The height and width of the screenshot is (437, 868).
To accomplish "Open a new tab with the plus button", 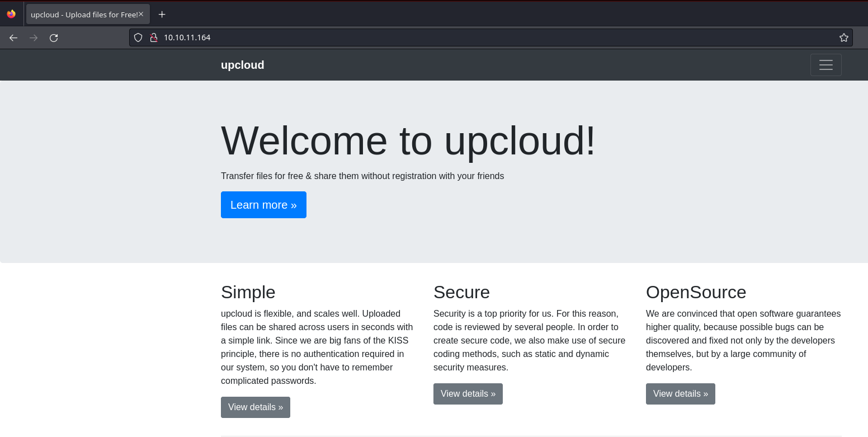I will point(162,15).
